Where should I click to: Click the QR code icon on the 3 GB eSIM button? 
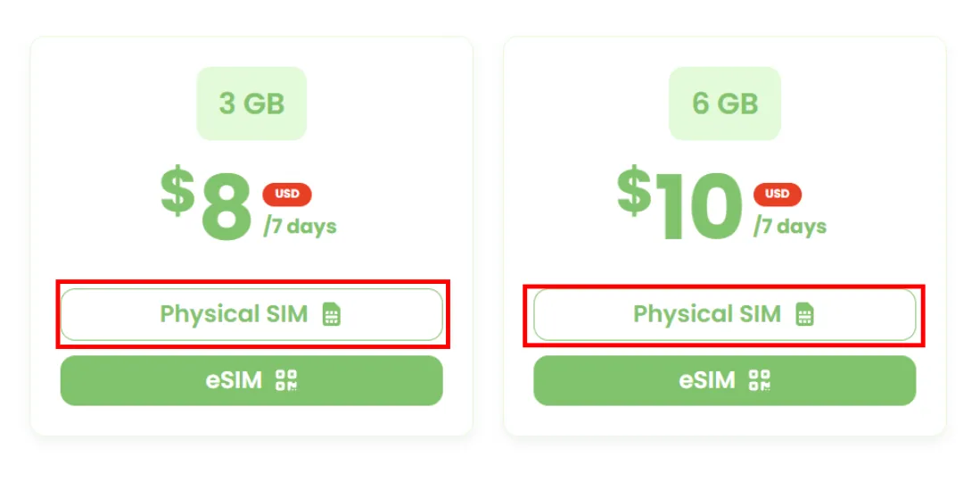pyautogui.click(x=287, y=380)
